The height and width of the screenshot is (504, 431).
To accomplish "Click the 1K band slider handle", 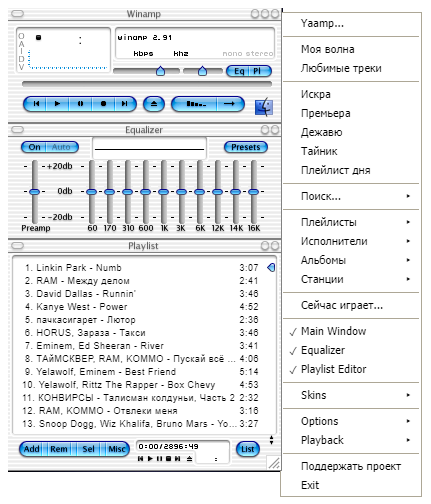I will pyautogui.click(x=163, y=192).
